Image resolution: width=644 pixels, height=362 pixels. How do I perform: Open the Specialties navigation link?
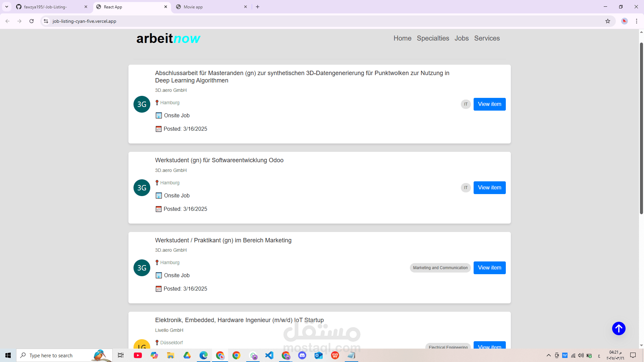click(x=433, y=38)
